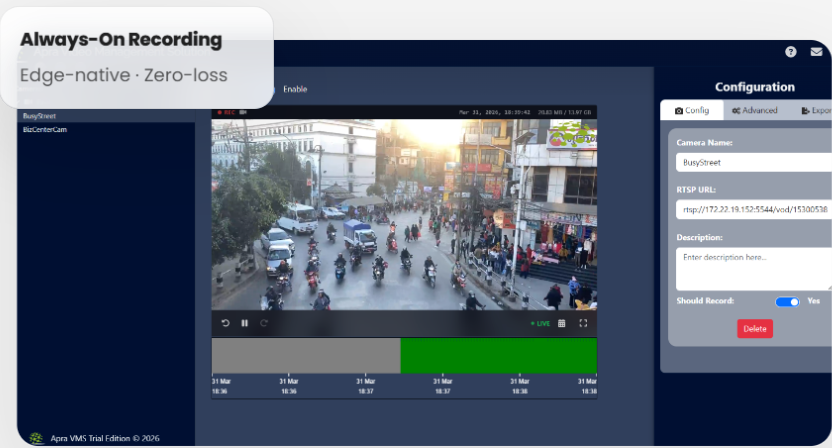This screenshot has height=448, width=832.
Task: Skip forward with the forward arrow
Action: [x=264, y=323]
